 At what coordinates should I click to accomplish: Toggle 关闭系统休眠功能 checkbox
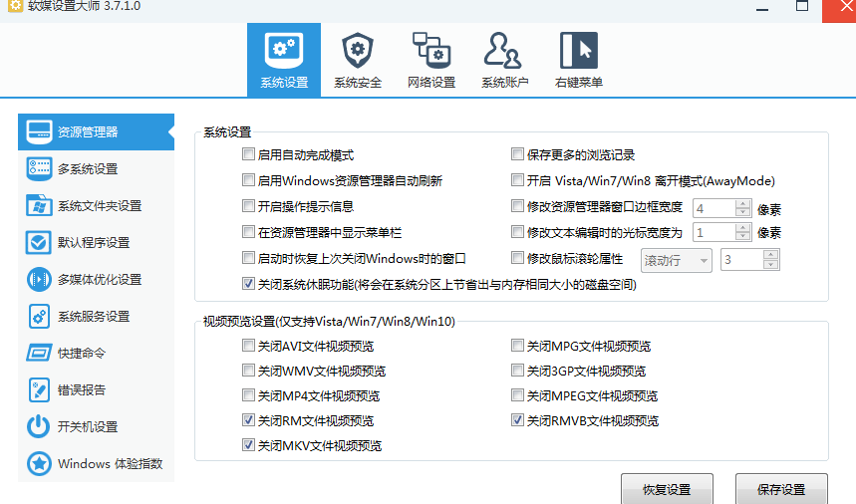pyautogui.click(x=248, y=285)
